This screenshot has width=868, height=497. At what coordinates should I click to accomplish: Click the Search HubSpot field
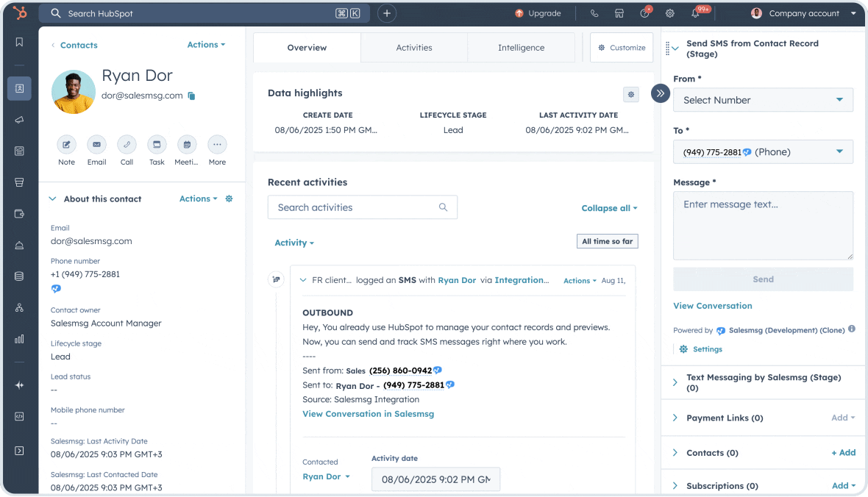pos(204,13)
